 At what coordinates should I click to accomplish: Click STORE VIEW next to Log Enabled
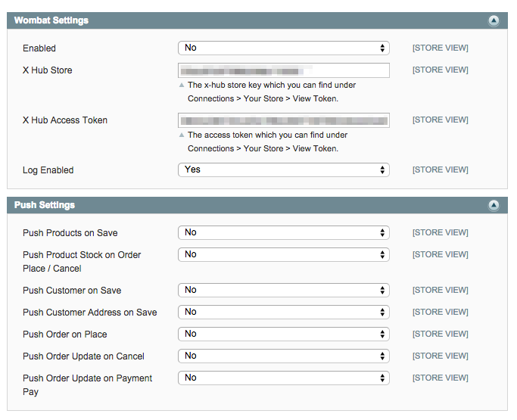(441, 170)
